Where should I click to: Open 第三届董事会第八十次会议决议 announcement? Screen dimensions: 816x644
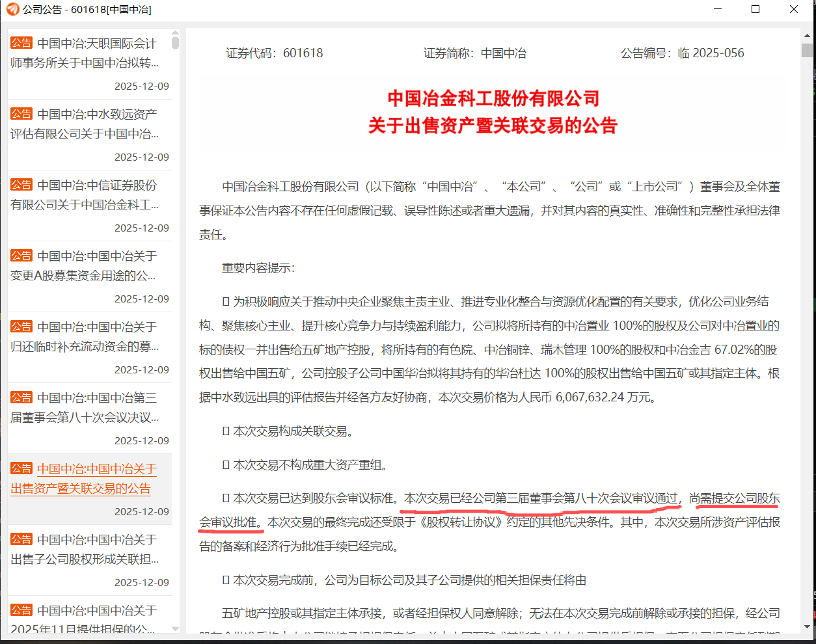click(x=90, y=418)
